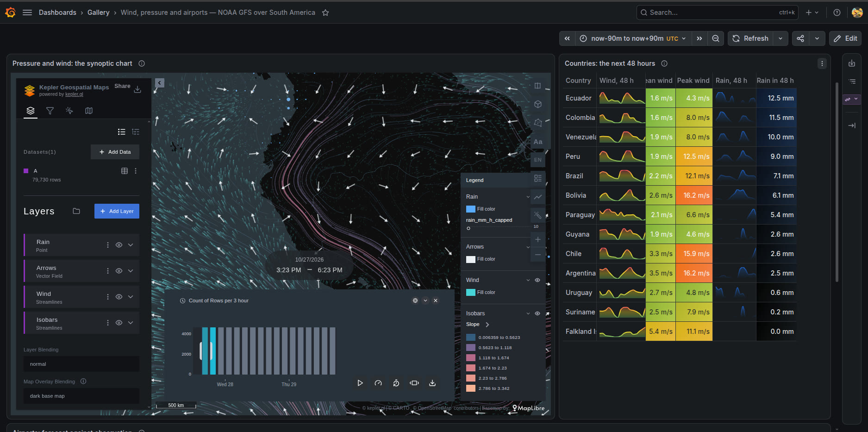Toggle 3D map perspective
Viewport: 868px width, 432px height.
tap(537, 104)
